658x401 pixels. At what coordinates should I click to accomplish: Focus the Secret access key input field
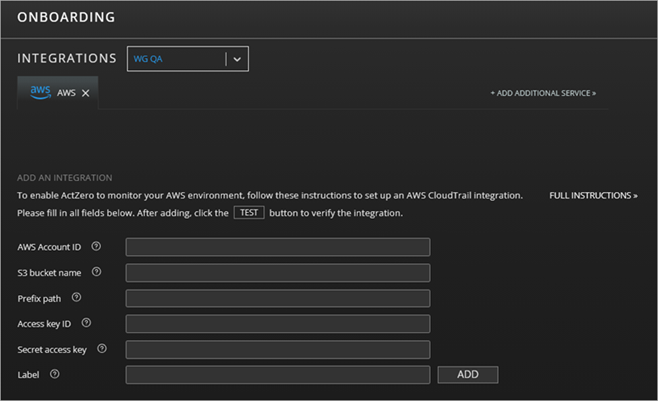point(278,349)
